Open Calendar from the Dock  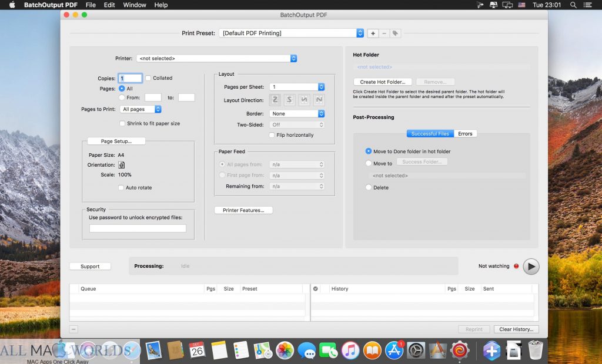[197, 350]
